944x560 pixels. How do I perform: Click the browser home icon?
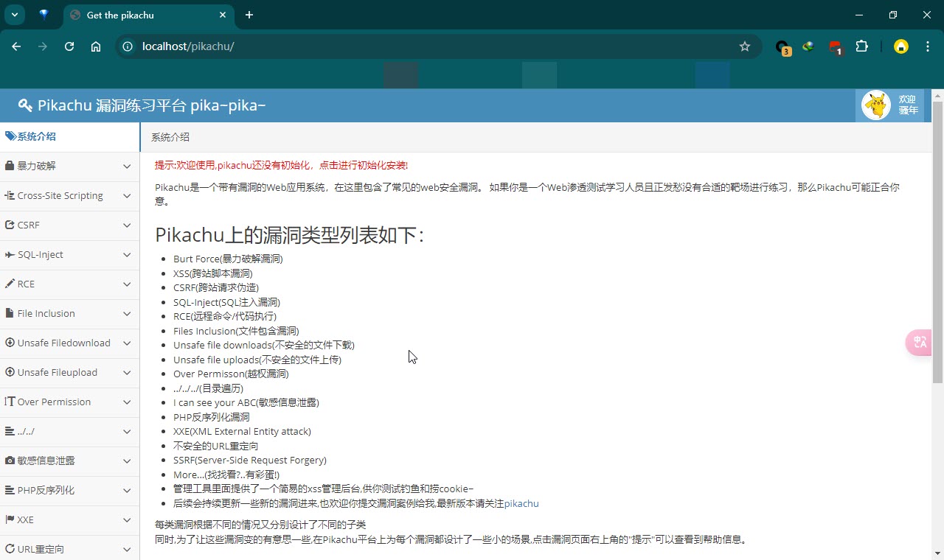pyautogui.click(x=96, y=46)
